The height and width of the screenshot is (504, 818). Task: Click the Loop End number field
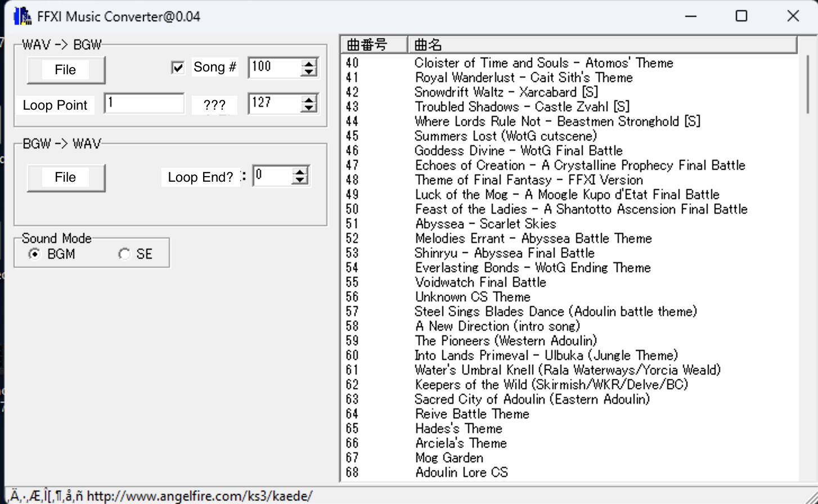click(273, 175)
